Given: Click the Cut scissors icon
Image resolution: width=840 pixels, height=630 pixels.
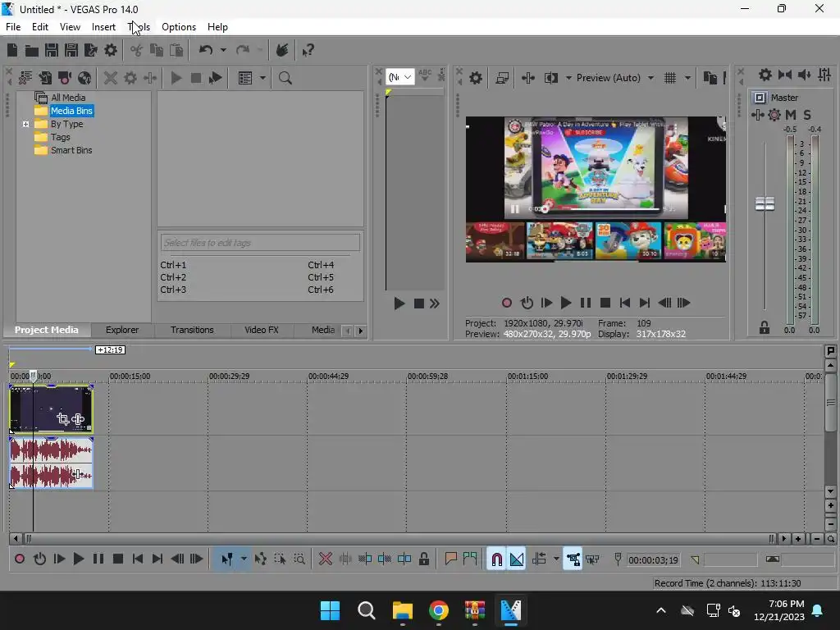Looking at the screenshot, I should tap(136, 50).
